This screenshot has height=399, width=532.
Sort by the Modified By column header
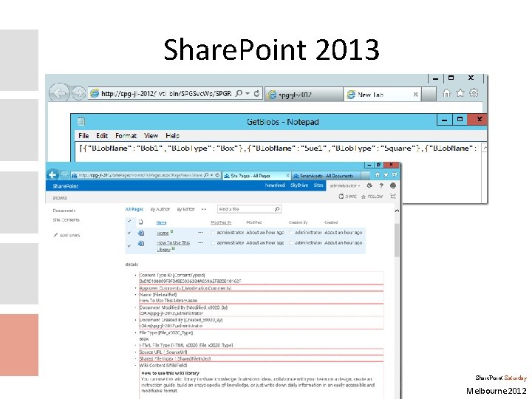[221, 222]
